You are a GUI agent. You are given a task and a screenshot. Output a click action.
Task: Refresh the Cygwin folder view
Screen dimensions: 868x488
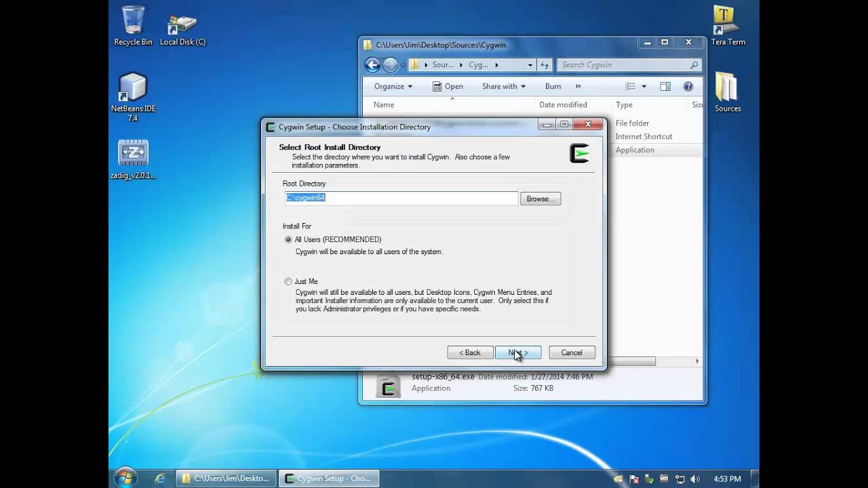click(x=544, y=65)
